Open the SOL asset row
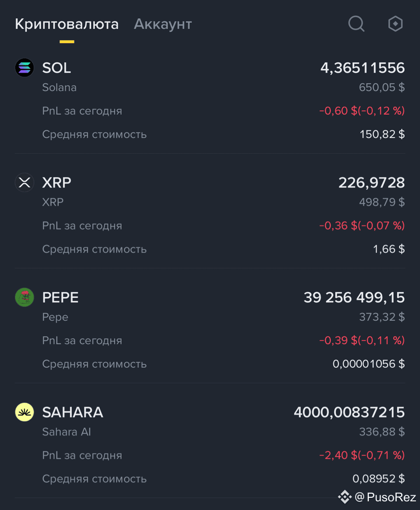 [210, 101]
